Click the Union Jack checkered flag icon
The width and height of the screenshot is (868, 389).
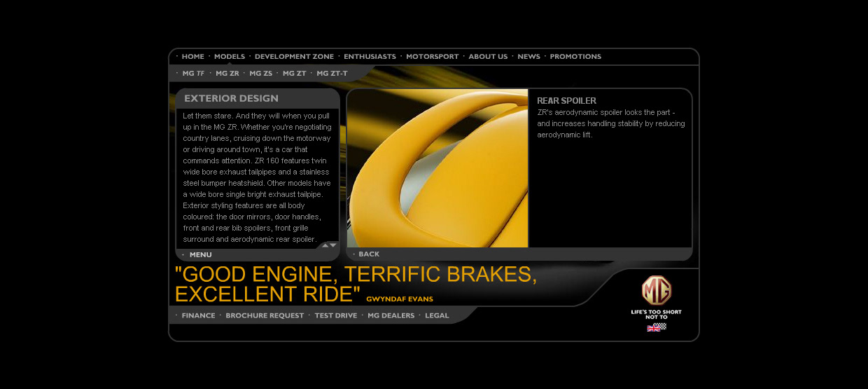click(x=657, y=327)
